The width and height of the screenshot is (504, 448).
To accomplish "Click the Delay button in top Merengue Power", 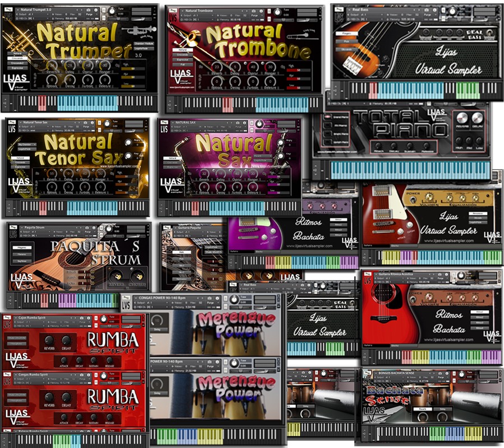I will 158,329.
